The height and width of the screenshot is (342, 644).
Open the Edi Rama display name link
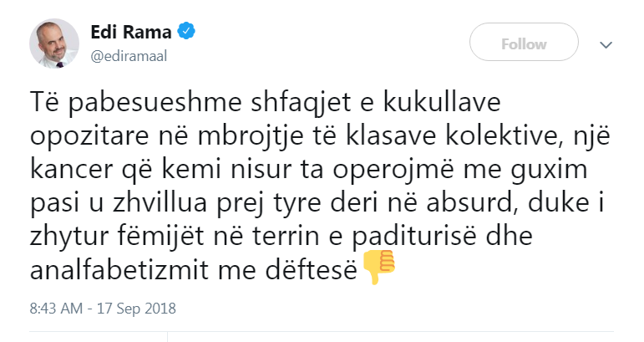click(x=130, y=33)
